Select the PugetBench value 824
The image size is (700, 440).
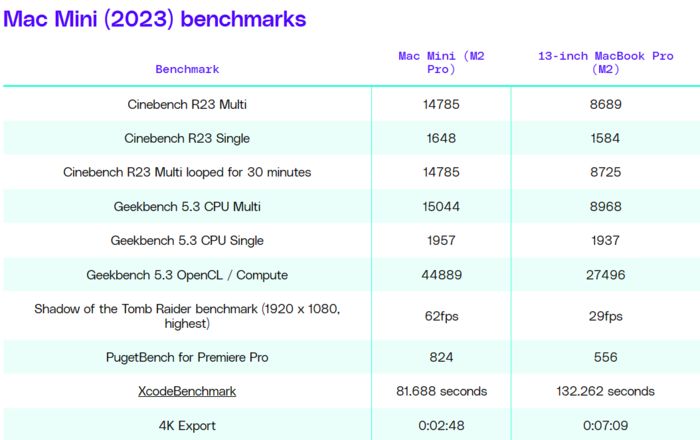441,357
